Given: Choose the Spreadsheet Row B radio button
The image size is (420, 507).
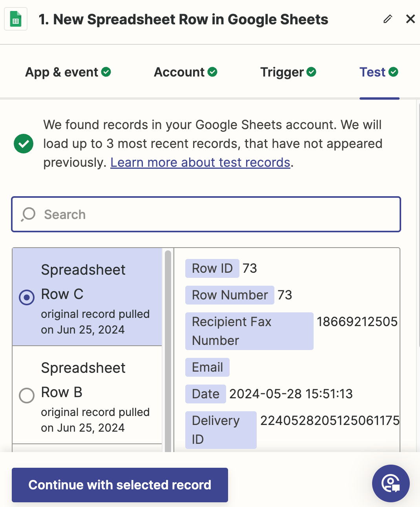Looking at the screenshot, I should coord(27,396).
